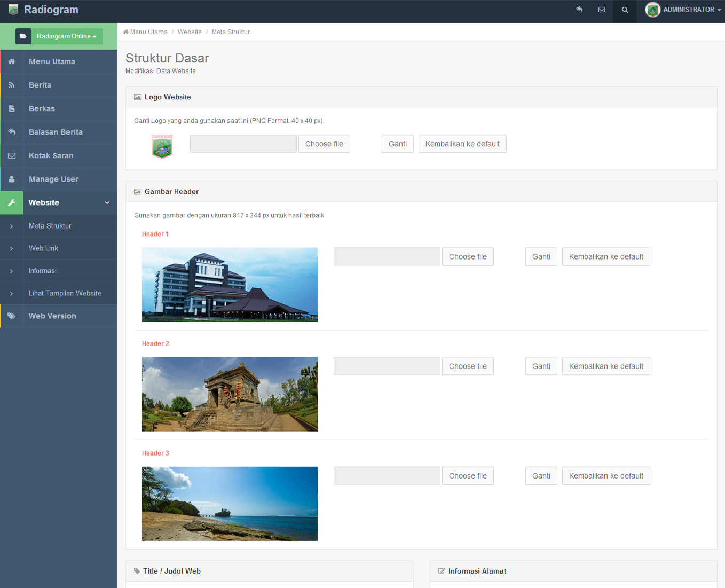
Task: Click the tags icon beside Web Version
Action: 12,316
